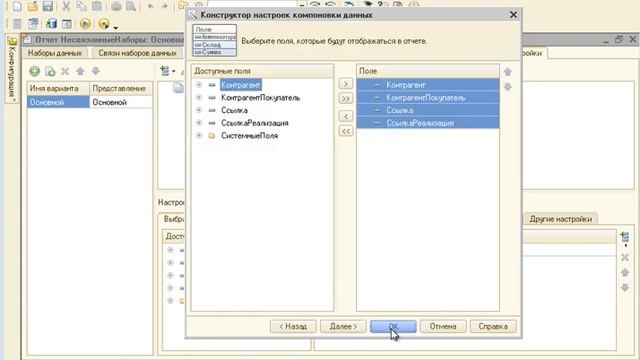Save with the floppy disk icon

tap(48, 6)
